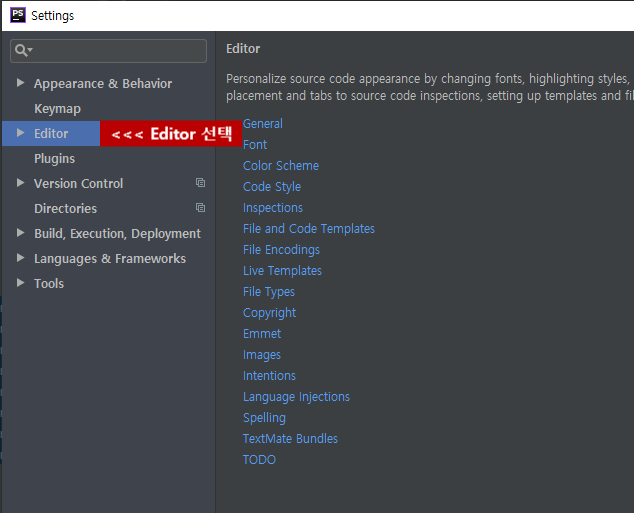Image resolution: width=634 pixels, height=513 pixels.
Task: Focus the settings search field
Action: pyautogui.click(x=108, y=51)
